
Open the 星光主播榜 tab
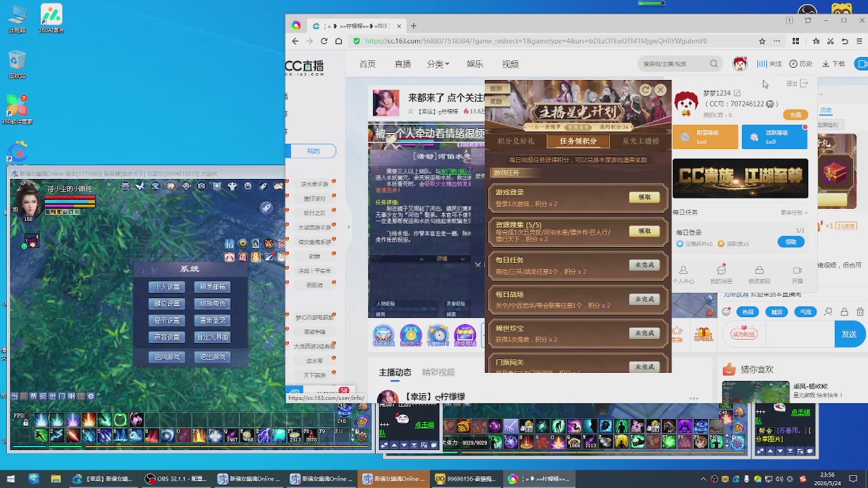[x=641, y=141]
